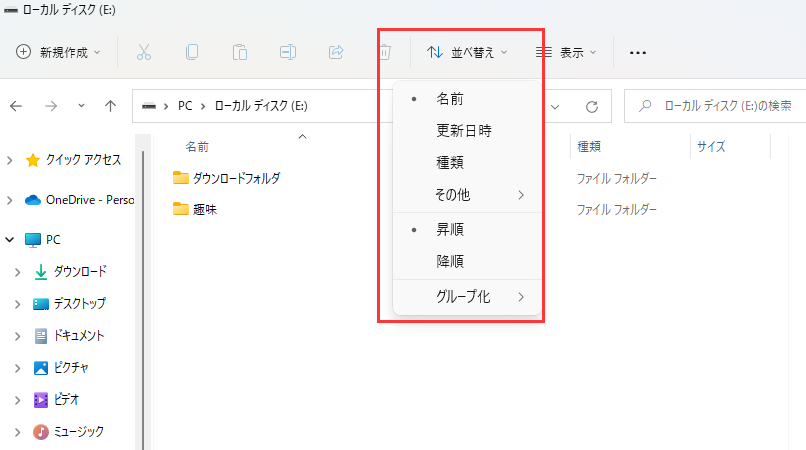Open the グループ化 submenu
The image size is (806, 450).
(467, 297)
